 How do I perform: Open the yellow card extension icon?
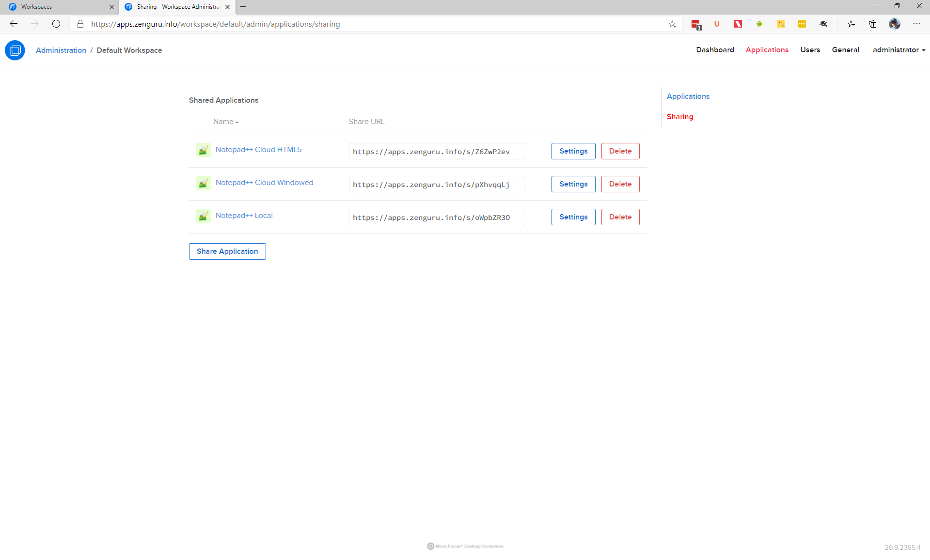tap(802, 24)
